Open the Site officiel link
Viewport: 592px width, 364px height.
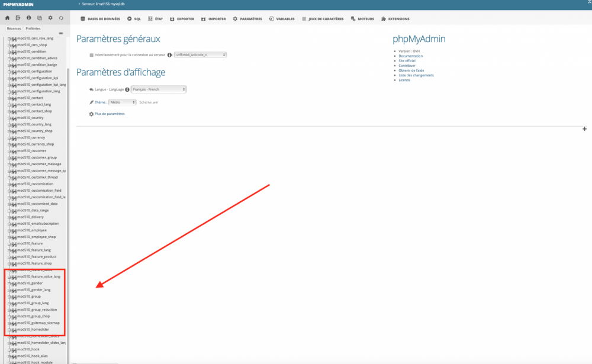click(407, 61)
